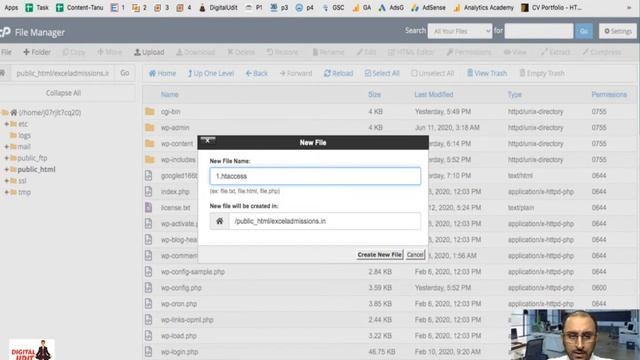Click the Upload toolbar button
This screenshot has width=640, height=360.
149,52
